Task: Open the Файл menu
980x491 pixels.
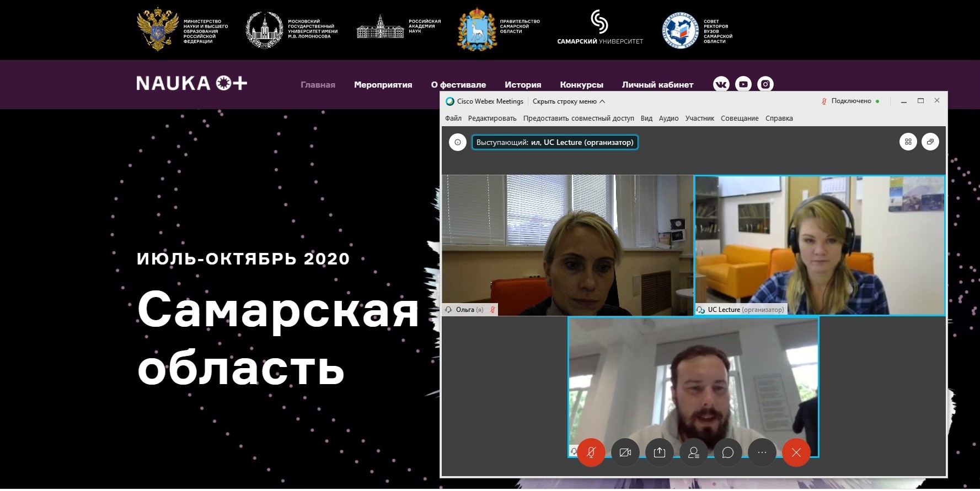Action: click(x=453, y=118)
